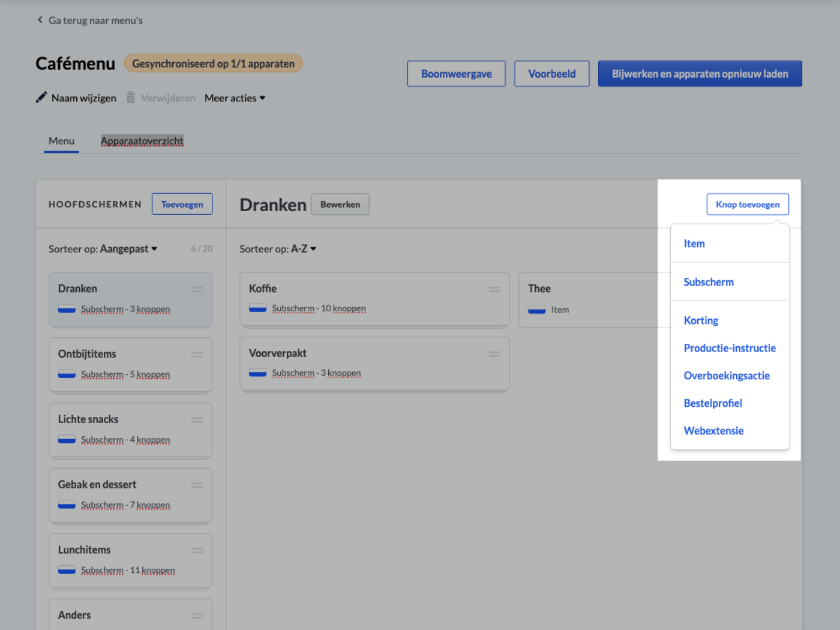
Task: Choose Subscherm from the dropdown menu
Action: (x=730, y=282)
